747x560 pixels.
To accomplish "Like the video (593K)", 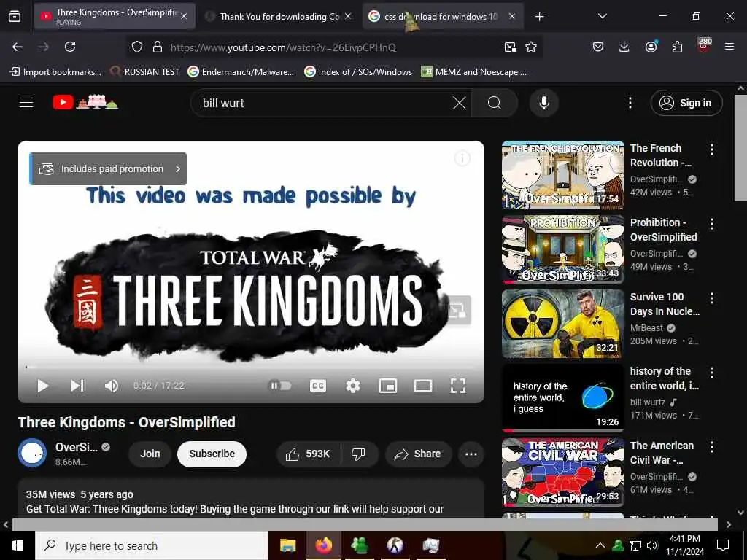I will pos(309,454).
